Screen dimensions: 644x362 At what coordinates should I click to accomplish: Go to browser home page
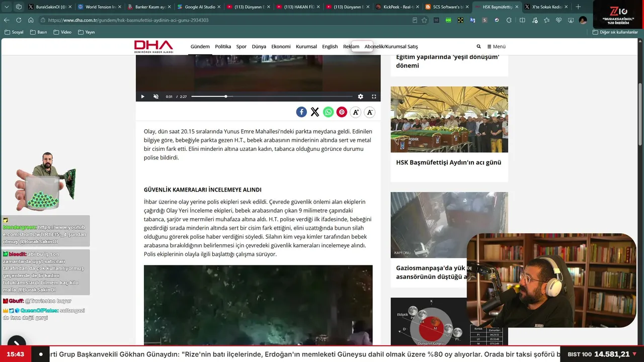[31, 20]
